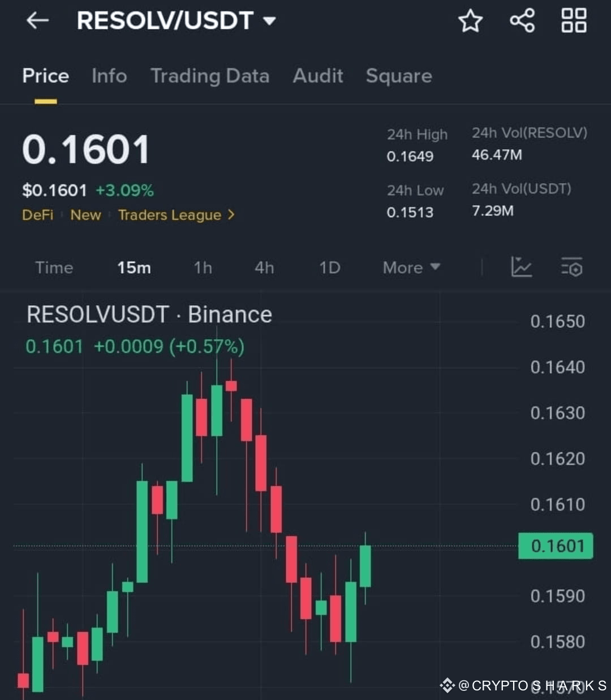Select the Info section
Screen dimensions: 611x700
click(x=109, y=76)
